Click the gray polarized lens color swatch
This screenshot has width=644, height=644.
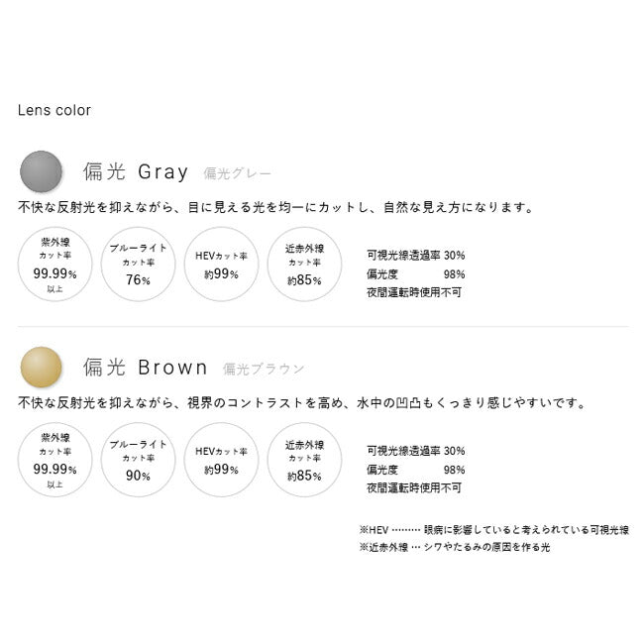(42, 171)
